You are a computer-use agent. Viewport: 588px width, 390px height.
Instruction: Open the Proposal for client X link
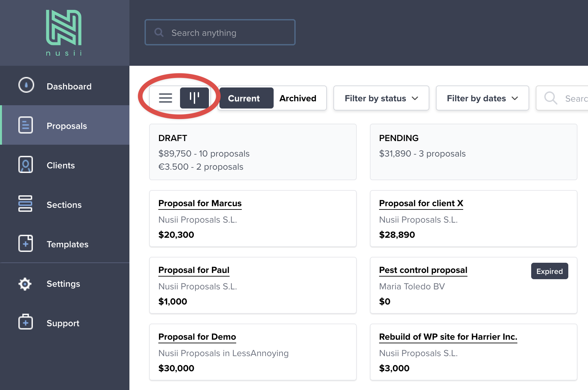tap(421, 203)
